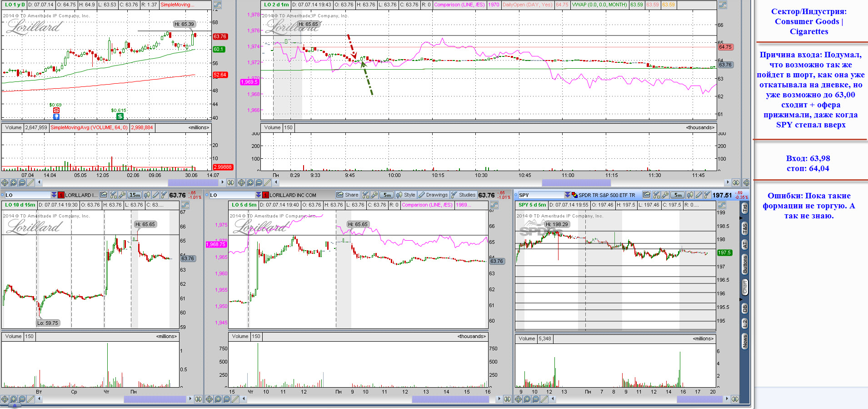Image resolution: width=868 pixels, height=409 pixels.
Task: Open candlestick style icon in 15m LO toolbar
Action: (x=147, y=195)
